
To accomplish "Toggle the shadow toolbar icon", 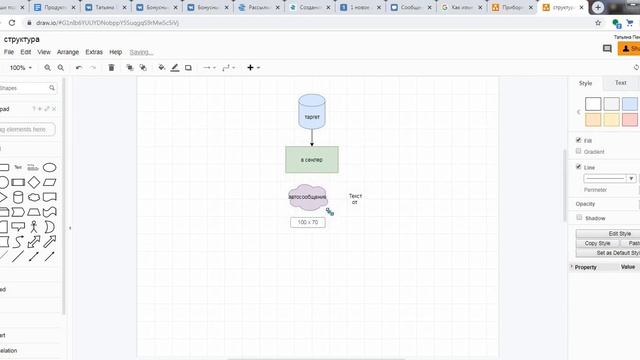I will click(188, 68).
